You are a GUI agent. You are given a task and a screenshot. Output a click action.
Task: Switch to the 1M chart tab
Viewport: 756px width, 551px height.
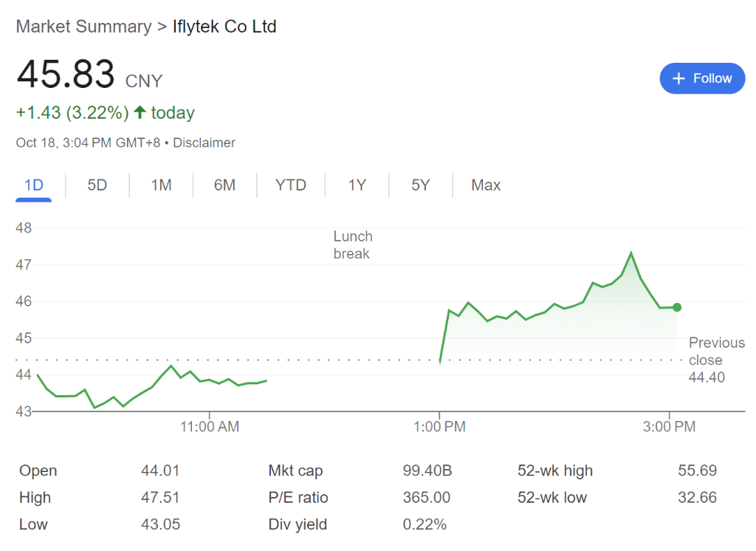point(161,185)
